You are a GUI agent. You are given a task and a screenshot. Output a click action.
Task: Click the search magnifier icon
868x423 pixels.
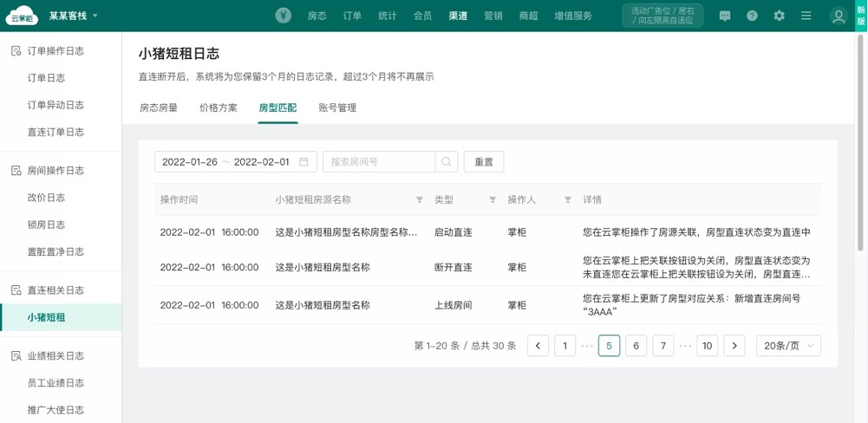[447, 162]
